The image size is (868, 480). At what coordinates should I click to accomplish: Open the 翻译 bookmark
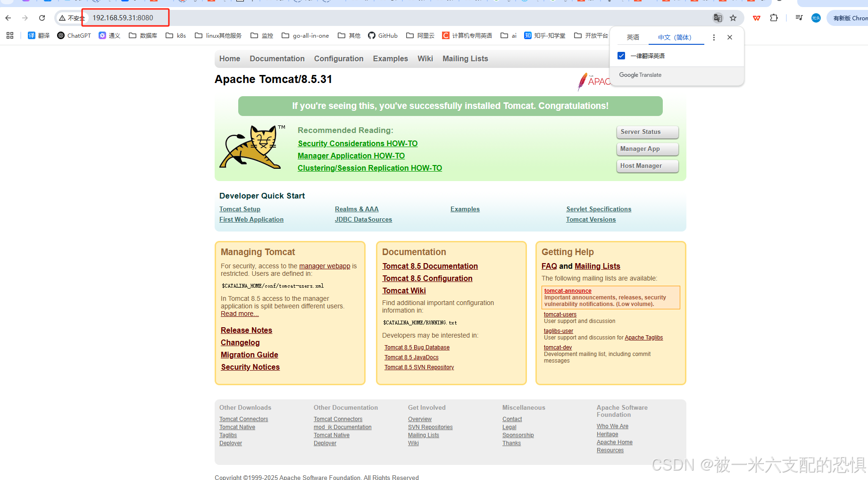(39, 35)
